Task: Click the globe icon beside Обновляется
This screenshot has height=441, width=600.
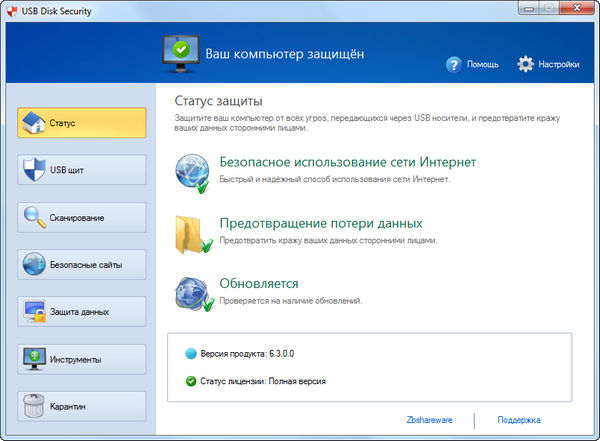Action: point(190,292)
